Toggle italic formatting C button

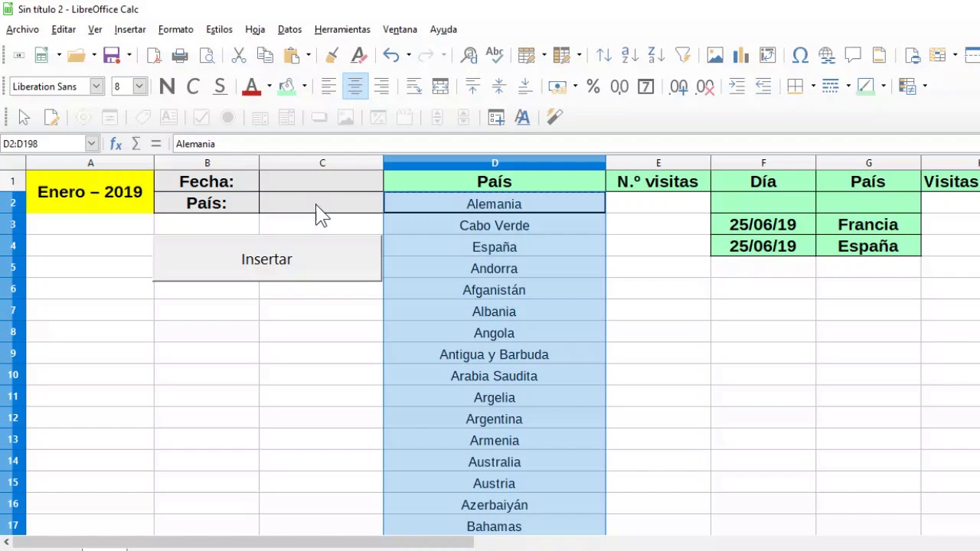click(x=193, y=86)
